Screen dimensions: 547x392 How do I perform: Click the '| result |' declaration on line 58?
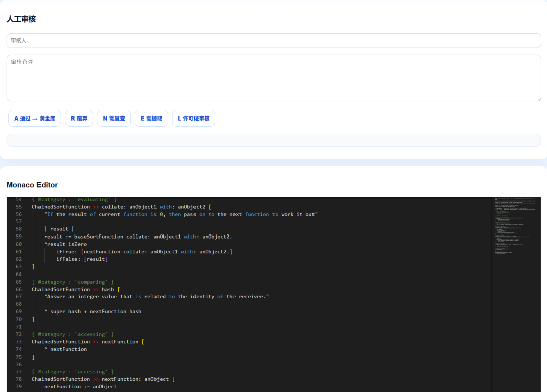(59, 229)
